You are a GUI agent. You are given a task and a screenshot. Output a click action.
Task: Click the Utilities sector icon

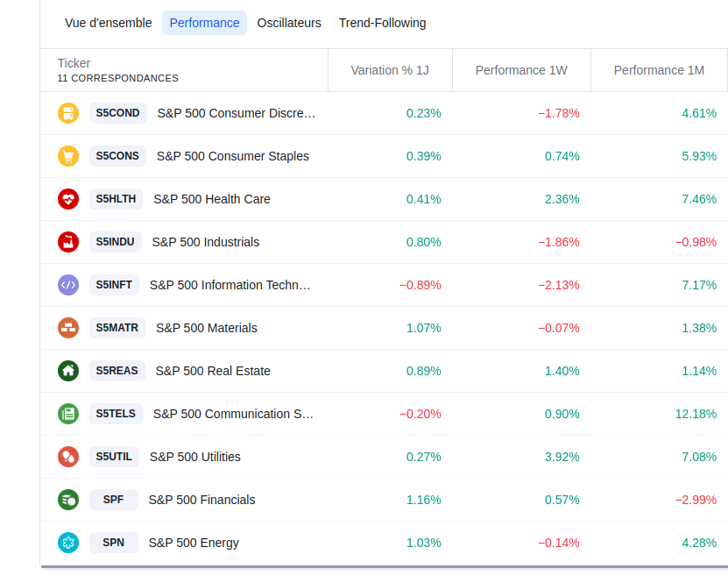point(68,457)
